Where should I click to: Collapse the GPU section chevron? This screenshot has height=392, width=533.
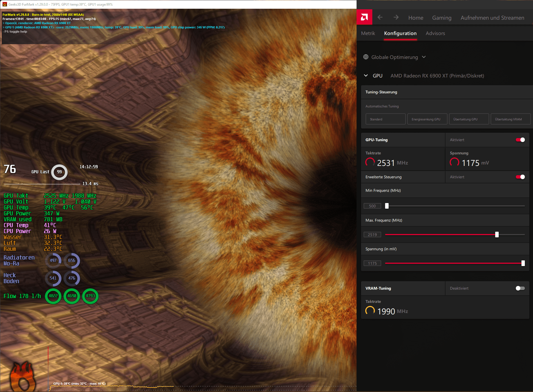[366, 76]
